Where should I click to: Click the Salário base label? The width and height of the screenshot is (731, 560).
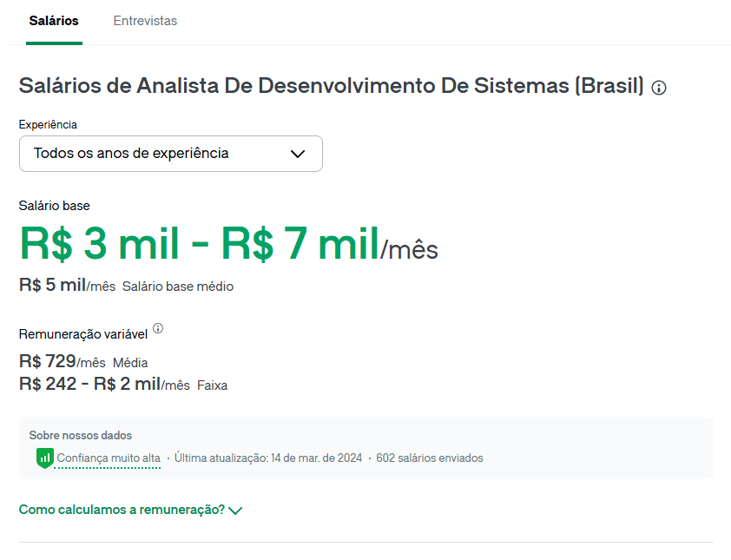tap(55, 206)
